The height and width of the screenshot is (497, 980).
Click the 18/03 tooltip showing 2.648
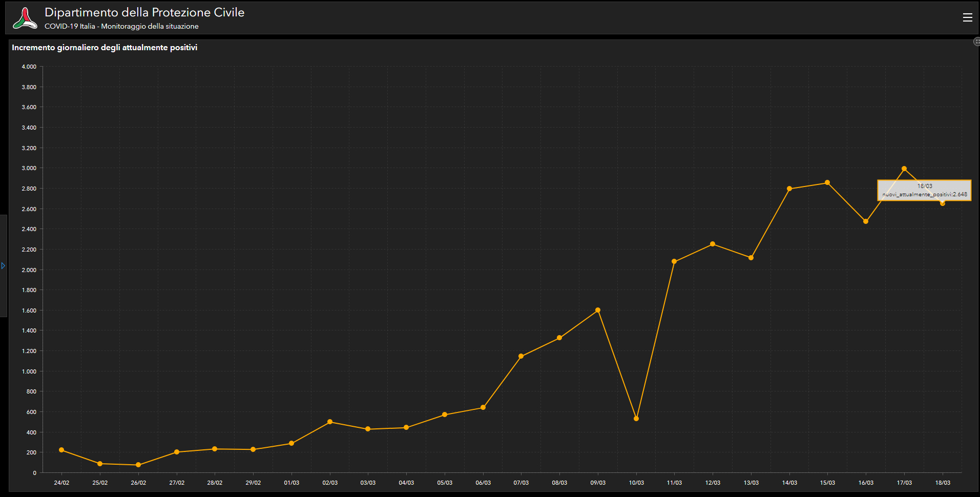tap(924, 190)
